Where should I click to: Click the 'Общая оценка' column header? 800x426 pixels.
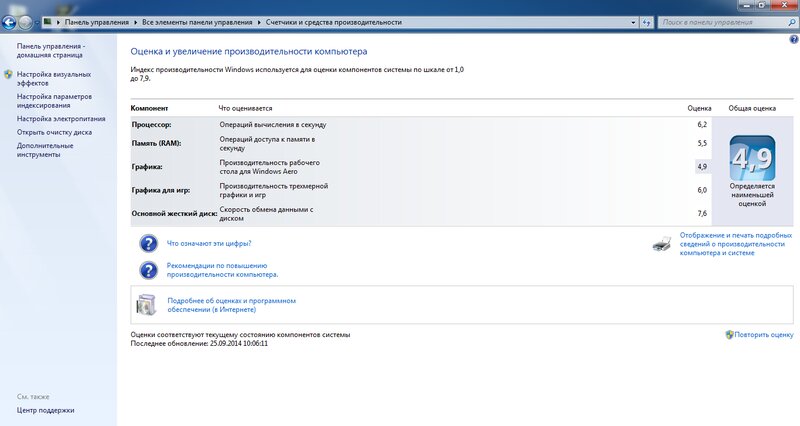click(x=752, y=108)
